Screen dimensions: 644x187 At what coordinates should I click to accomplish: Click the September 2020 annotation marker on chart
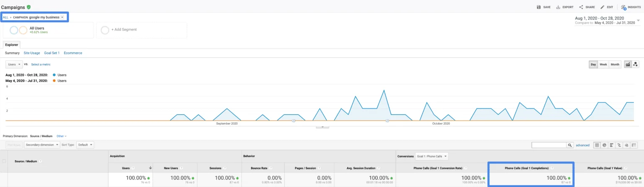point(293,121)
